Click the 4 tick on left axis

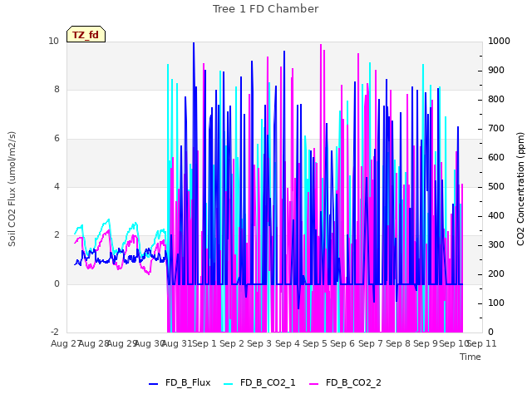pyautogui.click(x=57, y=186)
